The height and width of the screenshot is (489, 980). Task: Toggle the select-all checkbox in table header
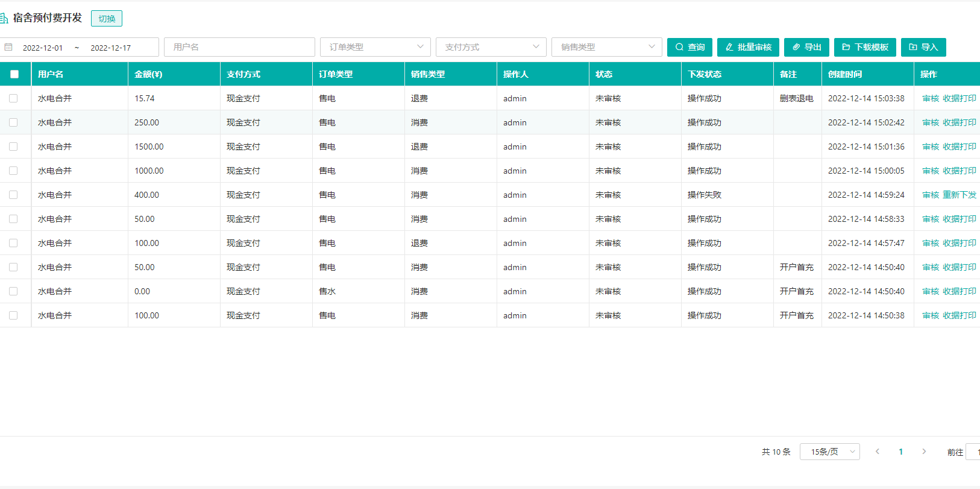(14, 74)
